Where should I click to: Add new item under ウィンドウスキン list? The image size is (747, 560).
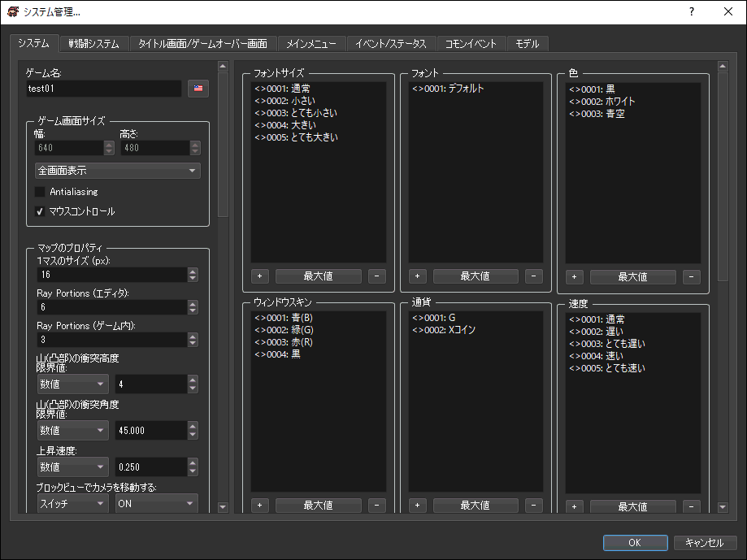(x=260, y=506)
